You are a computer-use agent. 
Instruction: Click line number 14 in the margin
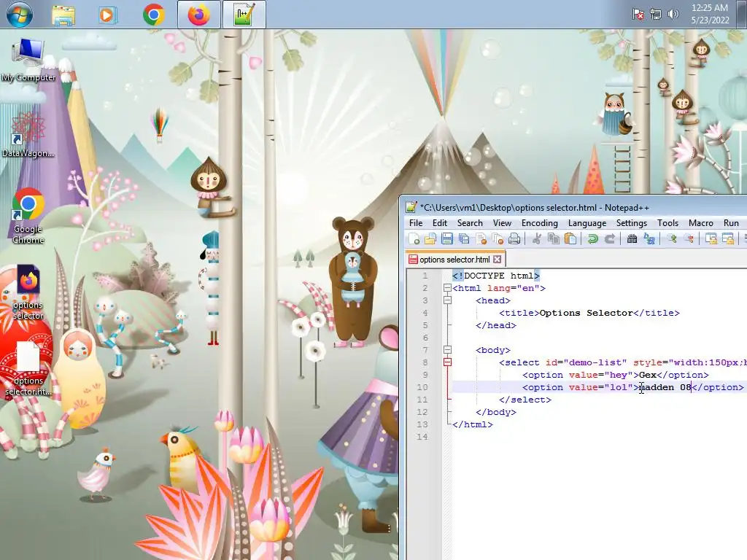[422, 437]
